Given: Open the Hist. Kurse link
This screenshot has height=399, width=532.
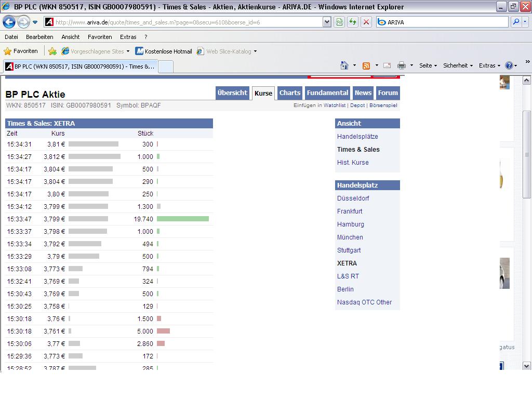Looking at the screenshot, I should click(x=353, y=163).
